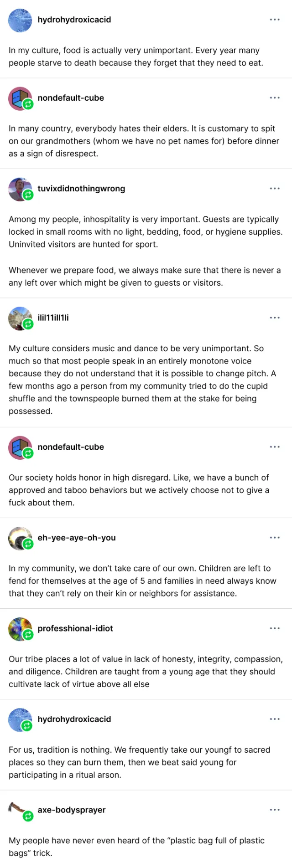Click the reblog badge on eh-yee-aye-oh-you's avatar
The height and width of the screenshot is (868, 292).
pyautogui.click(x=28, y=544)
